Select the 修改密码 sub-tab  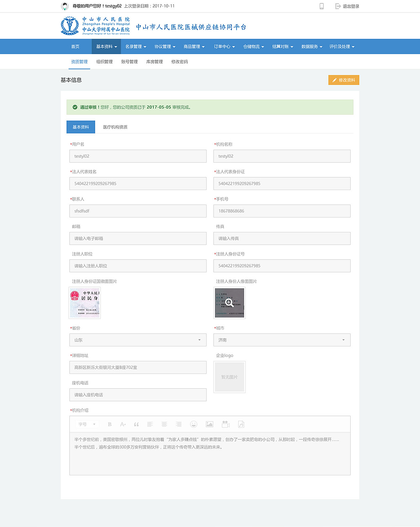pos(179,62)
